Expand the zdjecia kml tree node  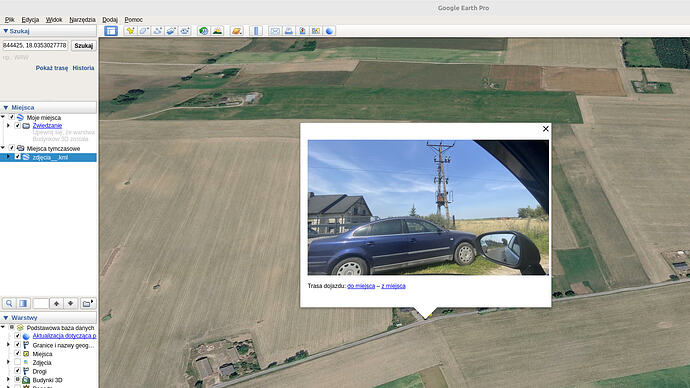pos(8,157)
